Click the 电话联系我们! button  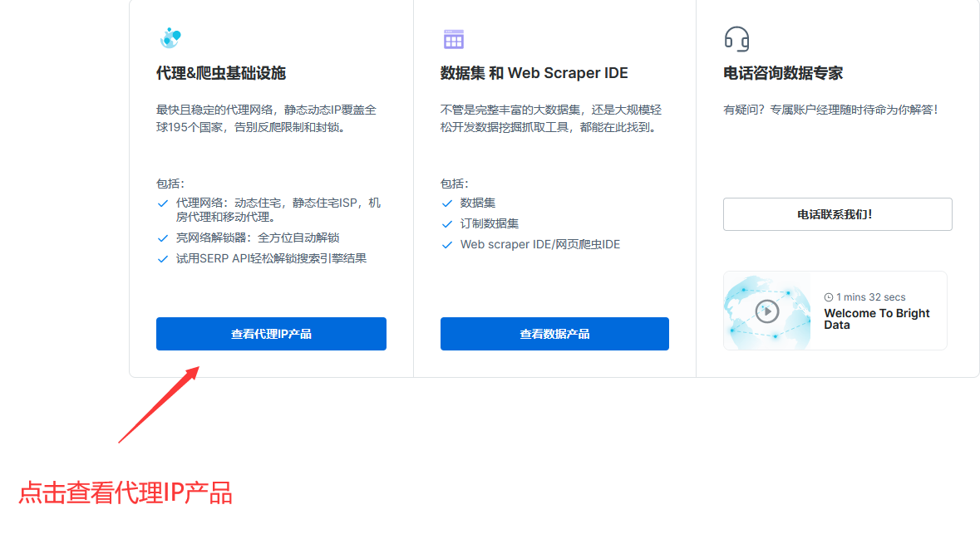[x=837, y=214]
